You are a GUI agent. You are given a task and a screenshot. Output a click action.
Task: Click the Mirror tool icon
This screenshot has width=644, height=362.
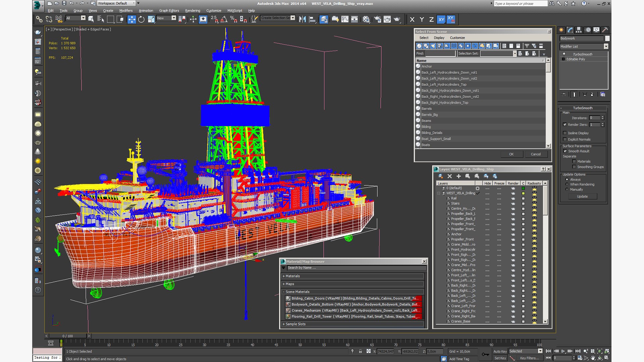point(302,19)
